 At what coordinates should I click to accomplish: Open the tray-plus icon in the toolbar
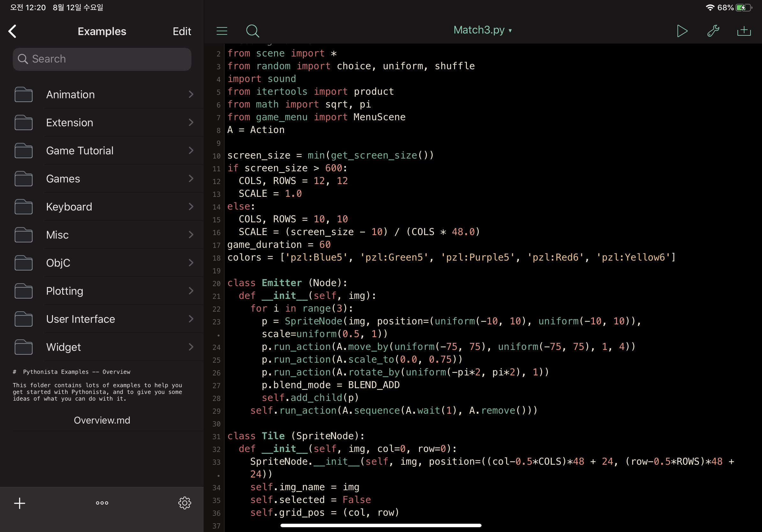click(x=744, y=31)
